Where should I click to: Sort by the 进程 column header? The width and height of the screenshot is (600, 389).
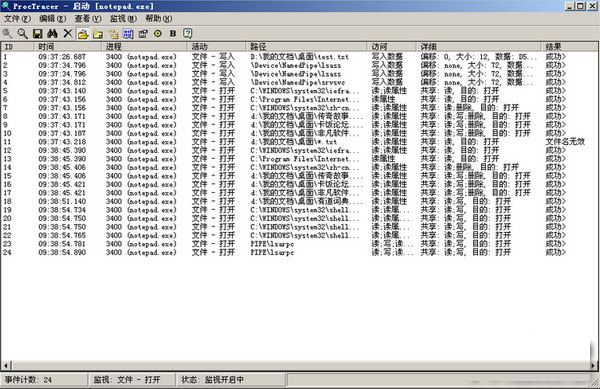[145, 47]
